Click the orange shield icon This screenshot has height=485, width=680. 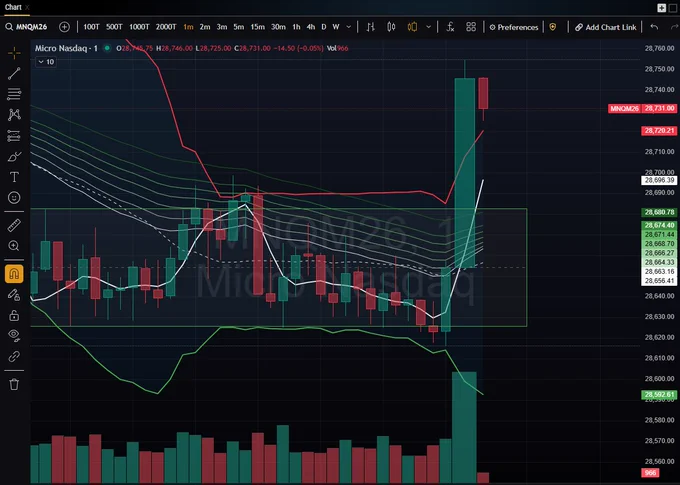[552, 27]
